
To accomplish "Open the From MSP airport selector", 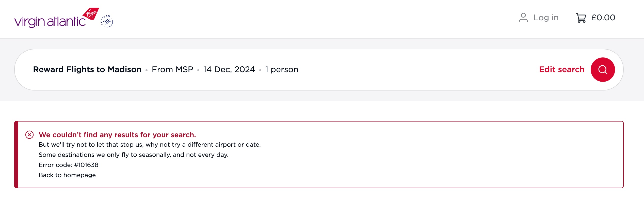I will tap(172, 69).
